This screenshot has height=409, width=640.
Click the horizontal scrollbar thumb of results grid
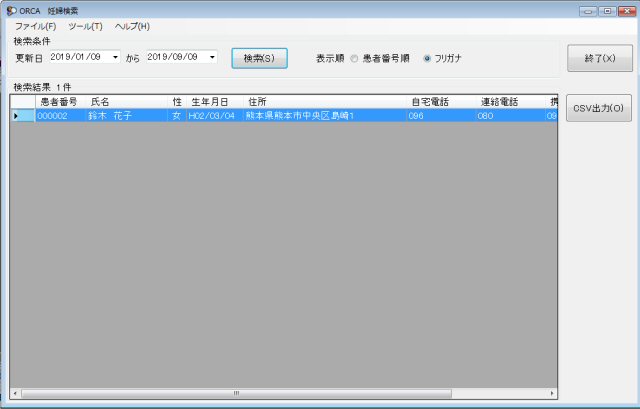coord(236,393)
